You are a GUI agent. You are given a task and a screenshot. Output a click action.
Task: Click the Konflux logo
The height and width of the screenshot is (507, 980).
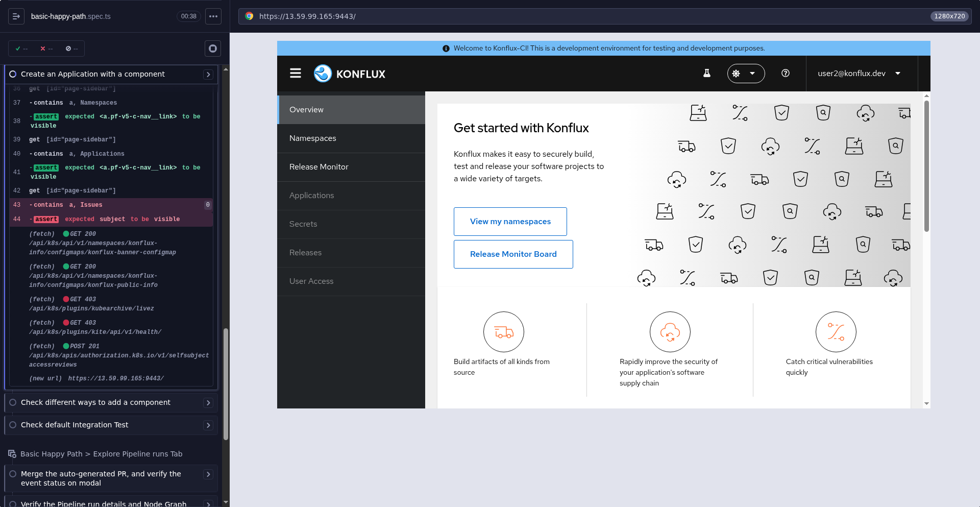350,74
